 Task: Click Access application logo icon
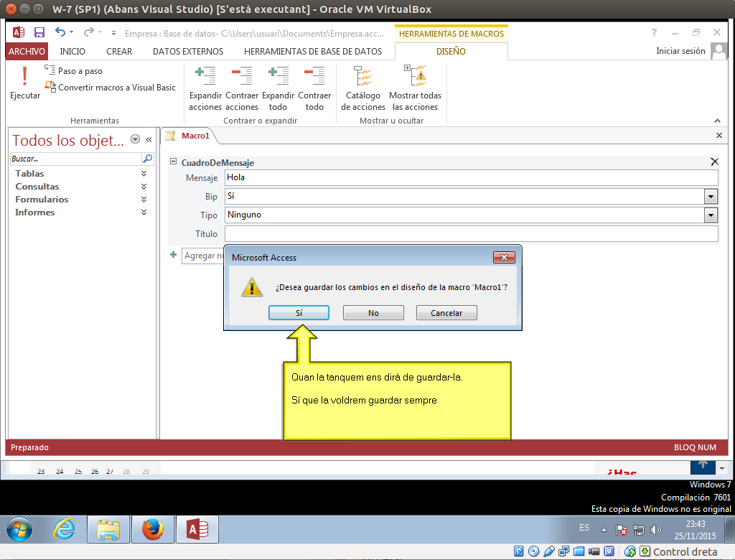pos(18,32)
